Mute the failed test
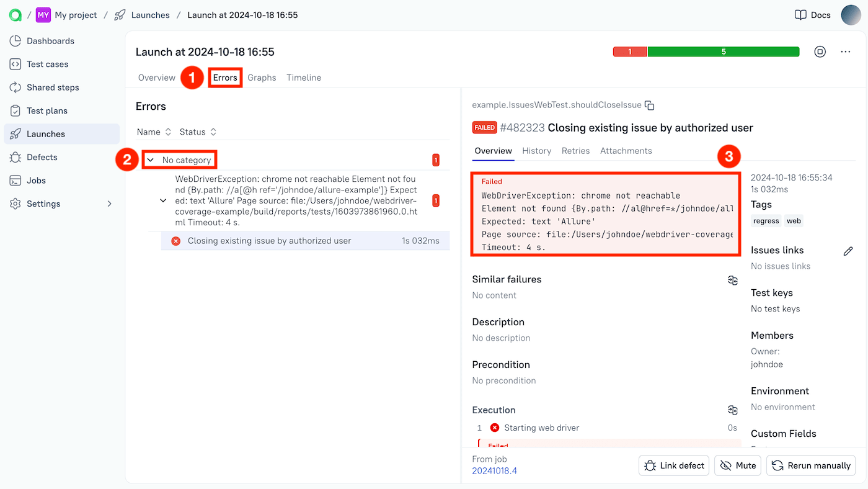This screenshot has height=489, width=868. (x=737, y=465)
